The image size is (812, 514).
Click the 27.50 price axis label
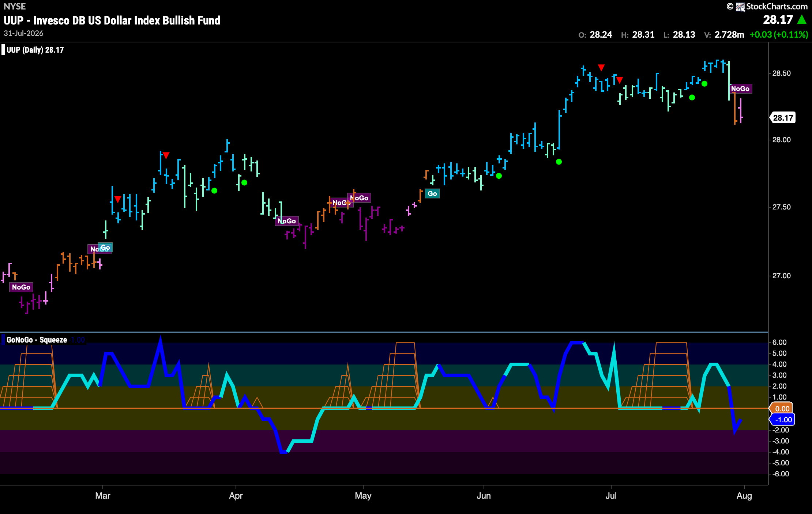782,207
